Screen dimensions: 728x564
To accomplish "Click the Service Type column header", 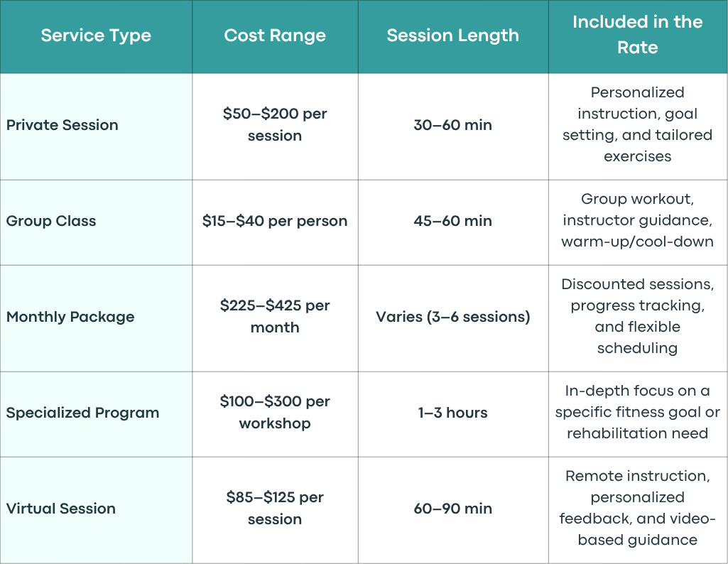I will [x=96, y=36].
